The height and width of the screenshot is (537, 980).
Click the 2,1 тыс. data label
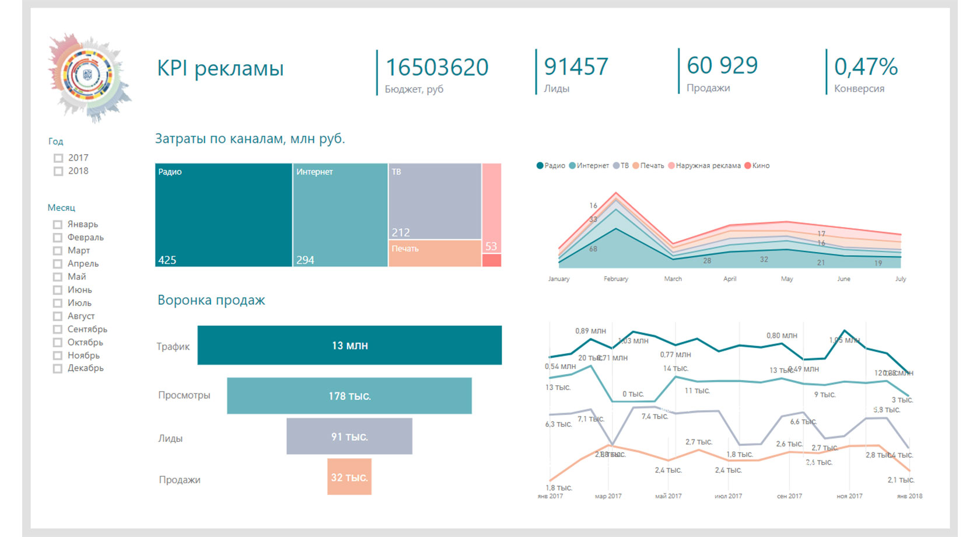[901, 480]
